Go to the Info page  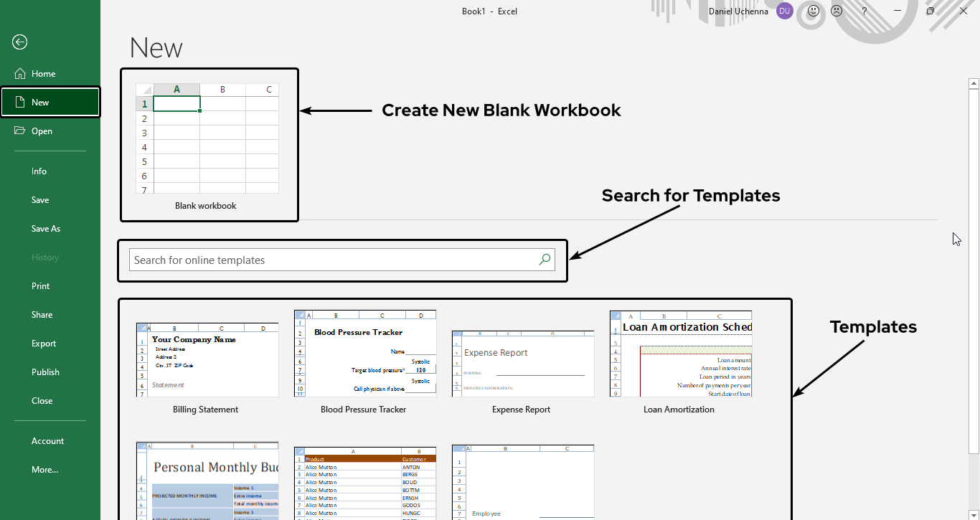pyautogui.click(x=39, y=171)
